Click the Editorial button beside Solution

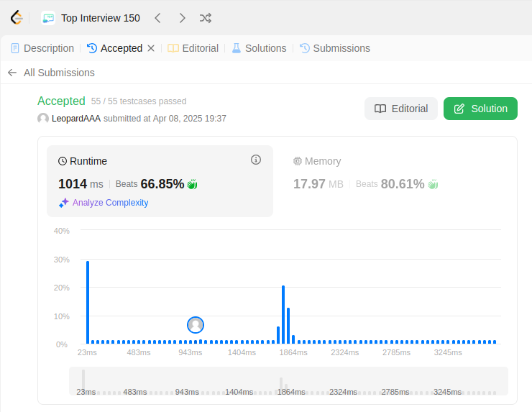401,109
